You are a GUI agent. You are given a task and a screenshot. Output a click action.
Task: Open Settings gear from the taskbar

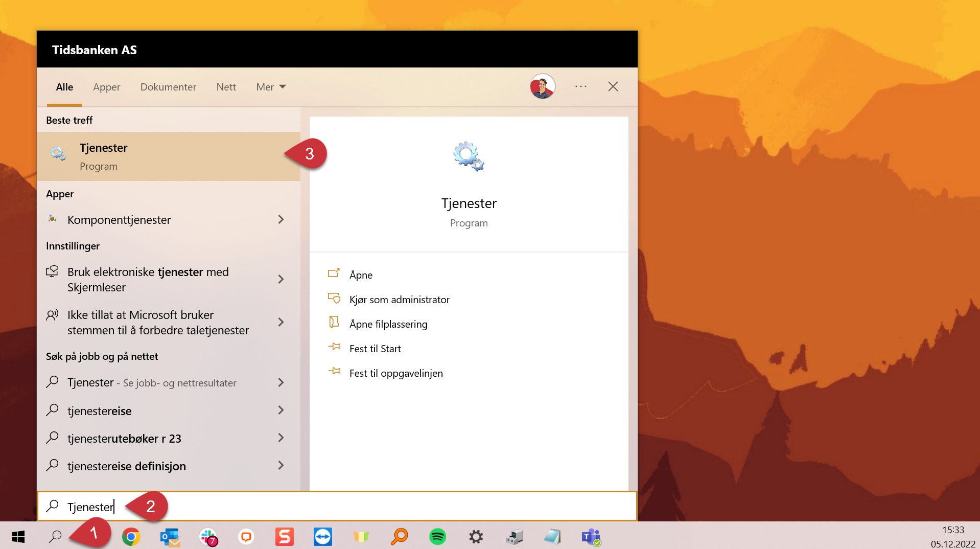click(476, 537)
